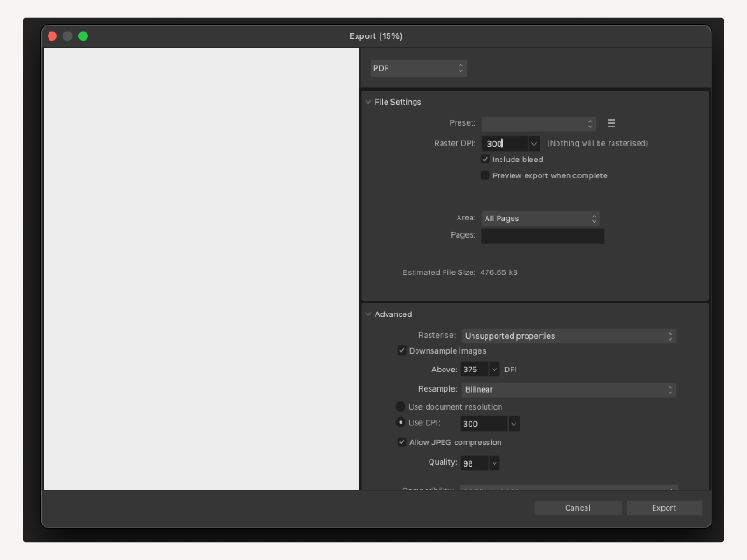The height and width of the screenshot is (560, 747).
Task: Open the Quality value dropdown
Action: (x=494, y=462)
